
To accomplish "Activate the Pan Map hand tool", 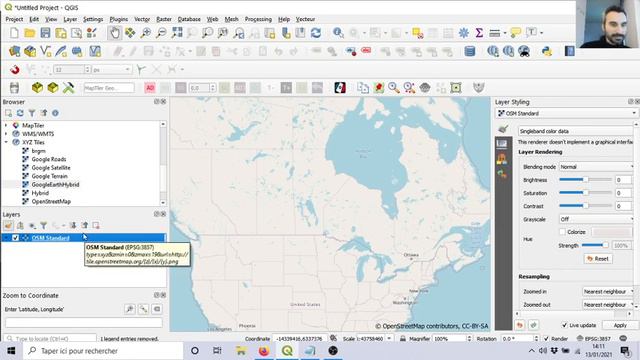I will pyautogui.click(x=115, y=33).
